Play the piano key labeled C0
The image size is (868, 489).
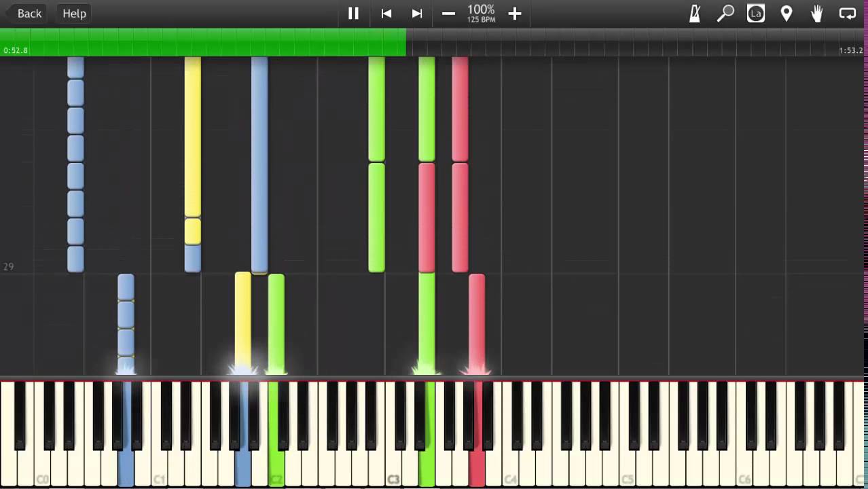(x=42, y=469)
